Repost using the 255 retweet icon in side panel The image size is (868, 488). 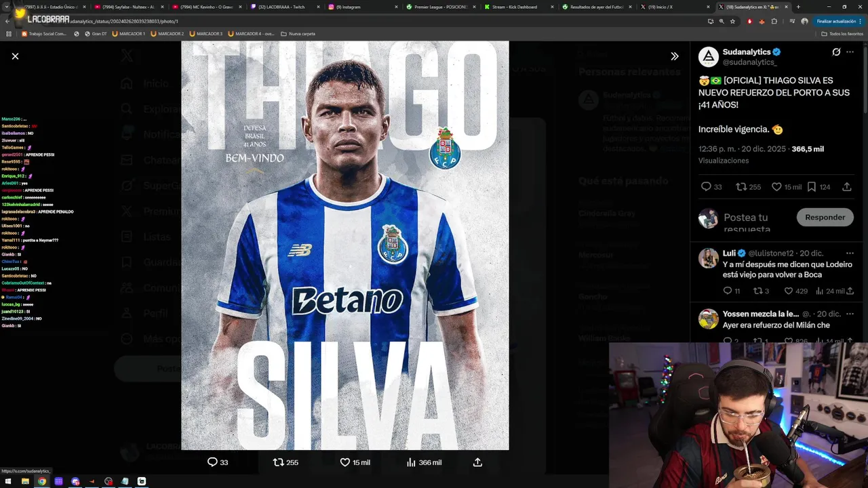[748, 187]
